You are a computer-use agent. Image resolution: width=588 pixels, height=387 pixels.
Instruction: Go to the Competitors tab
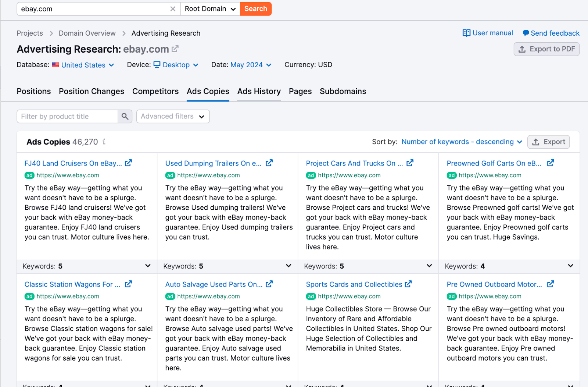pyautogui.click(x=155, y=91)
